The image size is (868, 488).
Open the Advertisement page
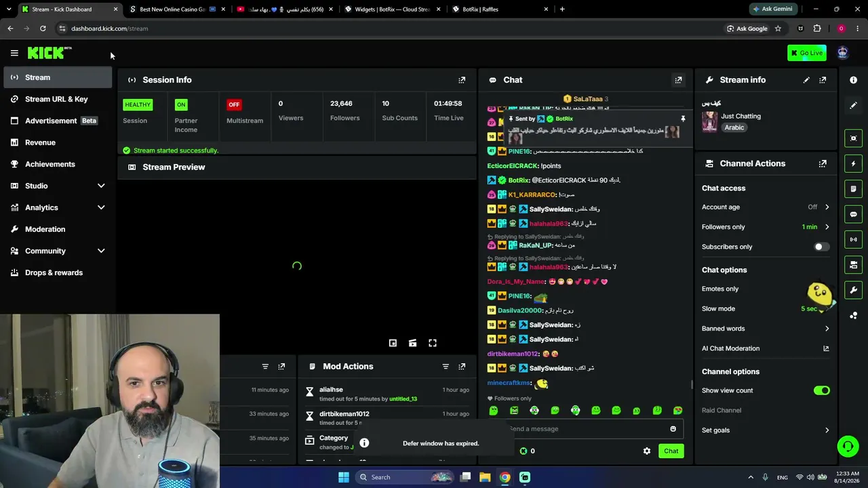click(58, 121)
